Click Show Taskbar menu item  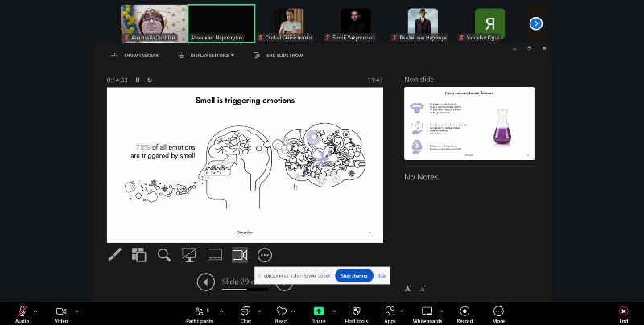pos(135,56)
